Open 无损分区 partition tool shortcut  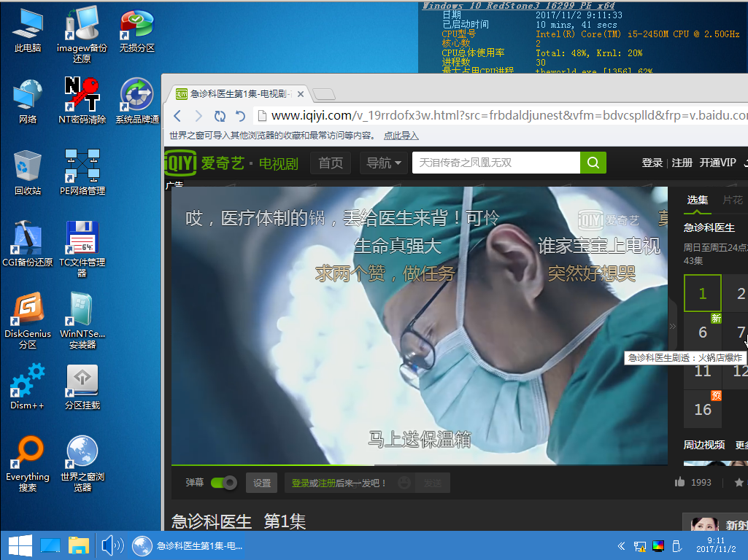tap(137, 30)
